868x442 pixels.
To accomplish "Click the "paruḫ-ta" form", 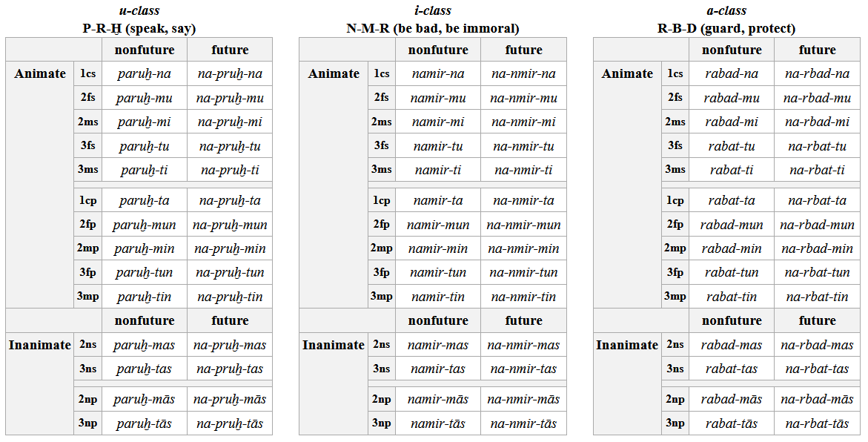I will [145, 200].
